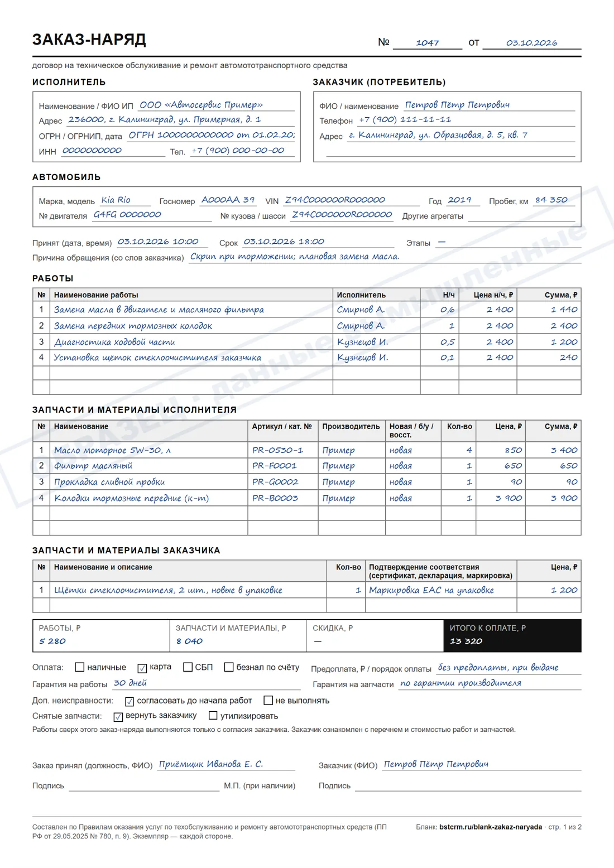Click the «Год» field showing 2019

click(463, 200)
